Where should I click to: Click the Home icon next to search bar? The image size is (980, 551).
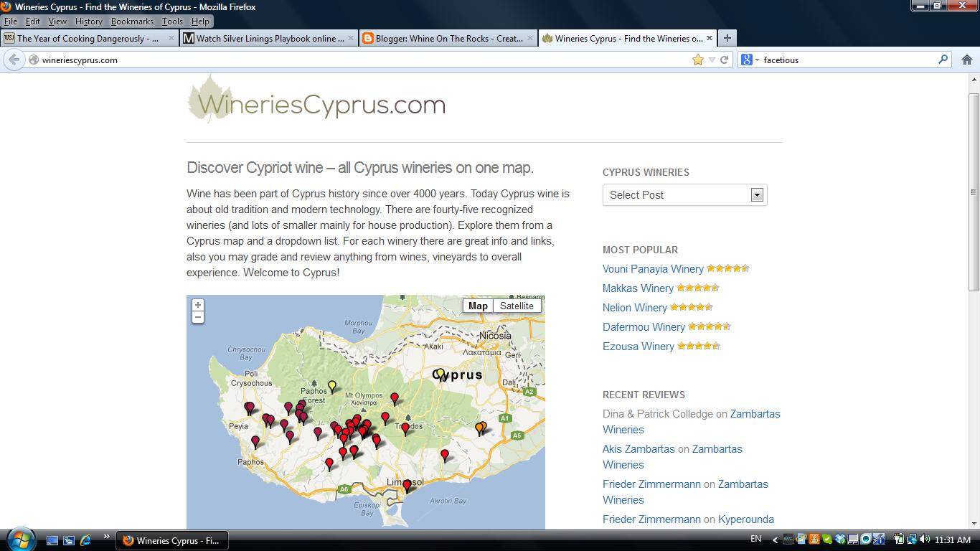point(965,60)
